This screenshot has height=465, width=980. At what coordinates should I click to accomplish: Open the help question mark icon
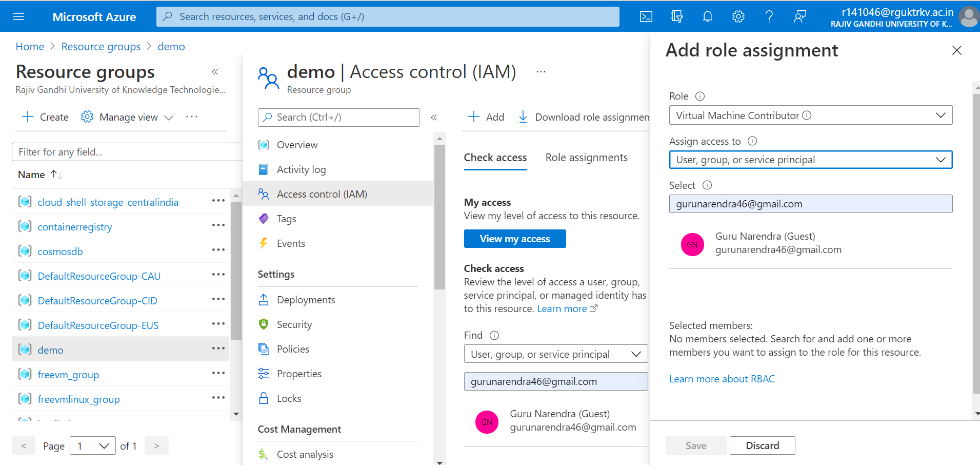coord(769,16)
